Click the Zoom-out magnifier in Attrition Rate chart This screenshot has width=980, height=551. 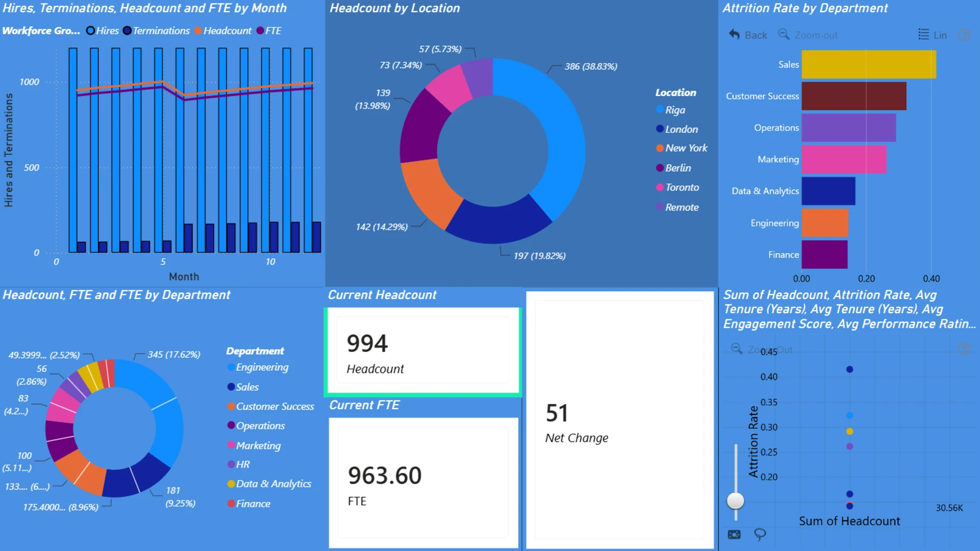click(x=783, y=34)
